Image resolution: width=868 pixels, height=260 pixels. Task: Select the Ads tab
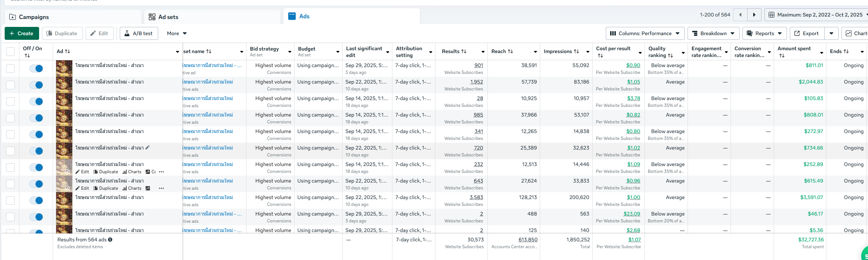[352, 16]
